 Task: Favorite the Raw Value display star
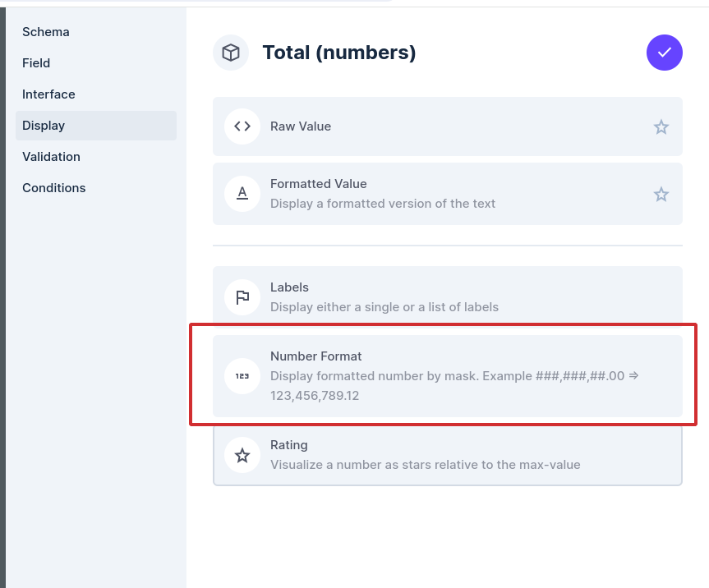coord(661,127)
